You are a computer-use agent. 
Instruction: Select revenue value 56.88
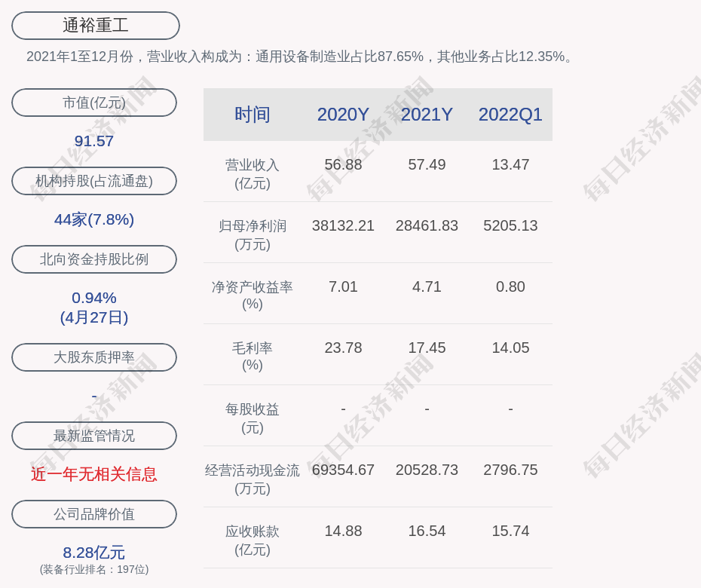(x=343, y=164)
